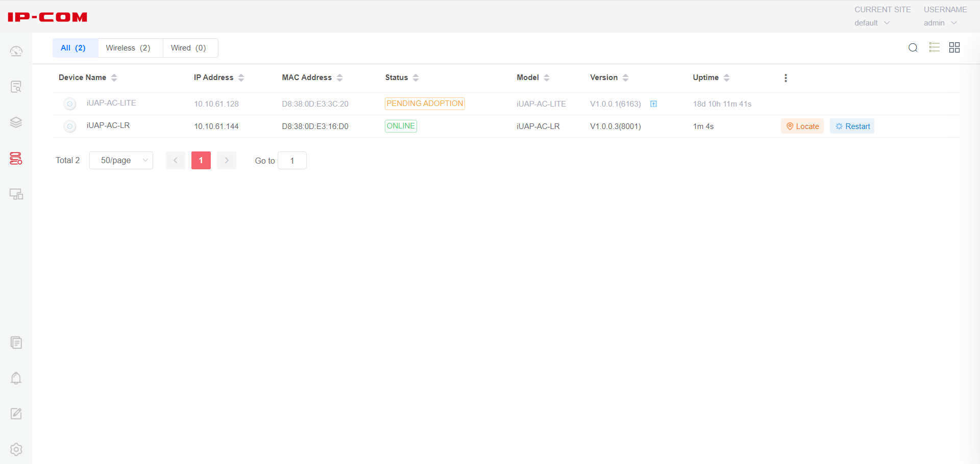
Task: Switch to grid view icon
Action: pos(954,47)
